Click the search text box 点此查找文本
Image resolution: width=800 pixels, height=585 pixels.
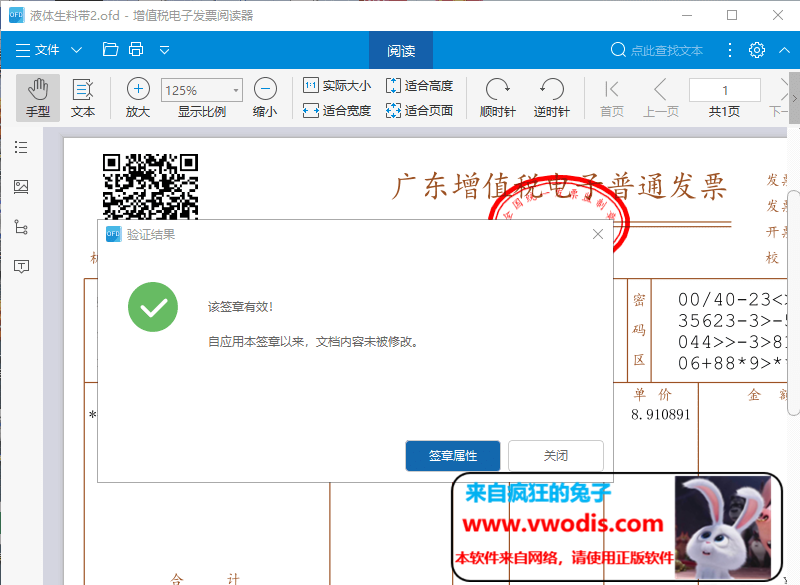click(x=667, y=50)
